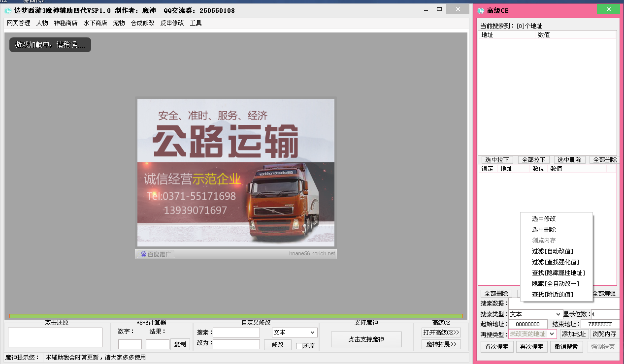Screen dimensions: 624x364
Task: Focus the 数字 calculator input field
Action: coord(130,344)
